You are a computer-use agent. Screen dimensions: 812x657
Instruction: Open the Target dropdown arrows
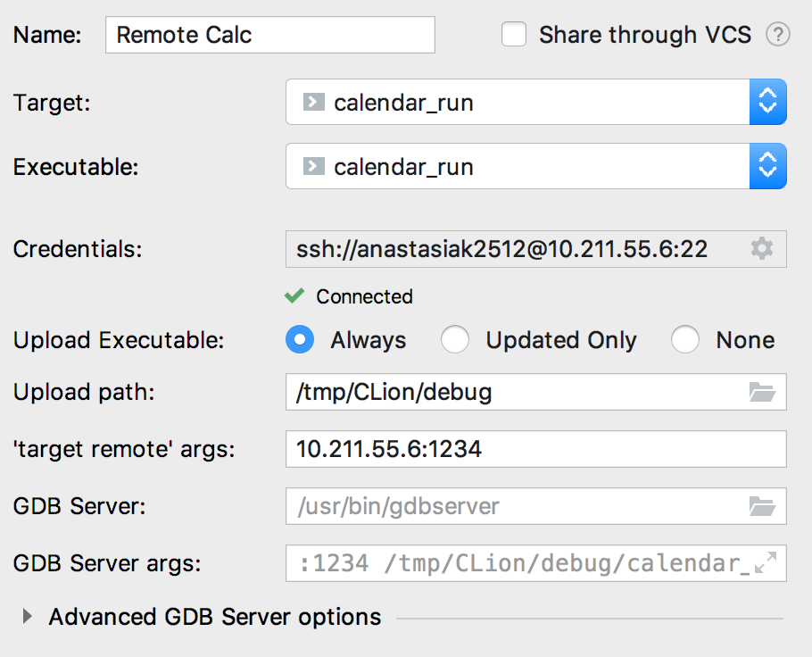click(767, 102)
